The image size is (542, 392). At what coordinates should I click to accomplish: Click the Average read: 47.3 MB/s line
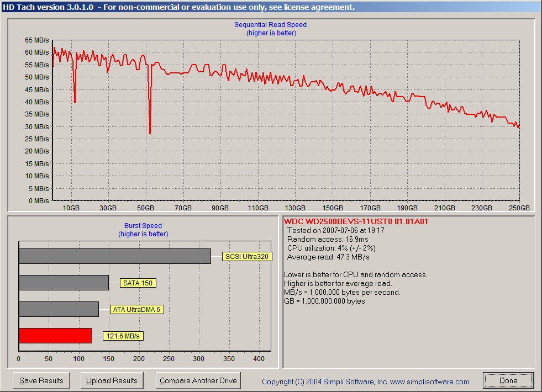[x=328, y=257]
